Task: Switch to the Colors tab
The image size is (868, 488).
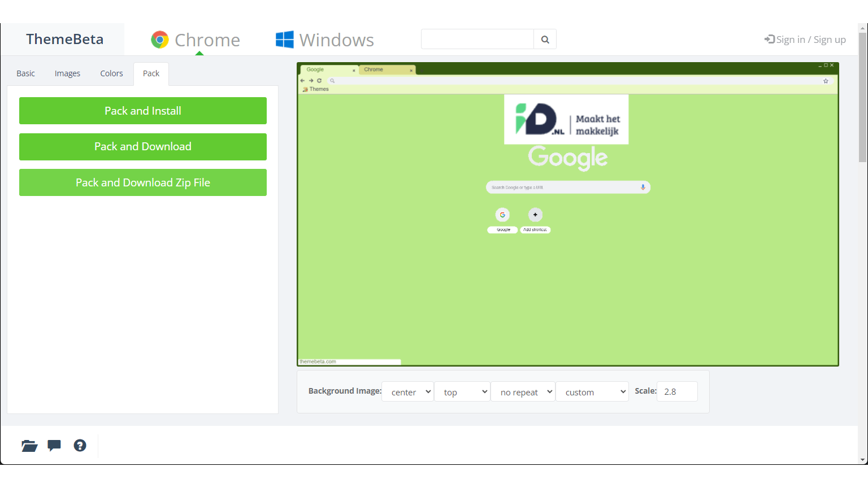Action: [111, 73]
